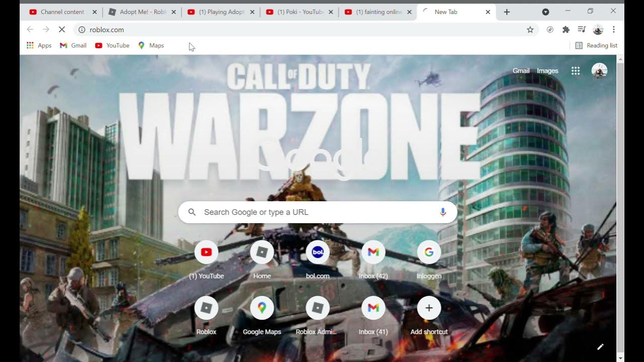The width and height of the screenshot is (644, 362).
Task: View site information icon in address bar
Action: [x=82, y=30]
